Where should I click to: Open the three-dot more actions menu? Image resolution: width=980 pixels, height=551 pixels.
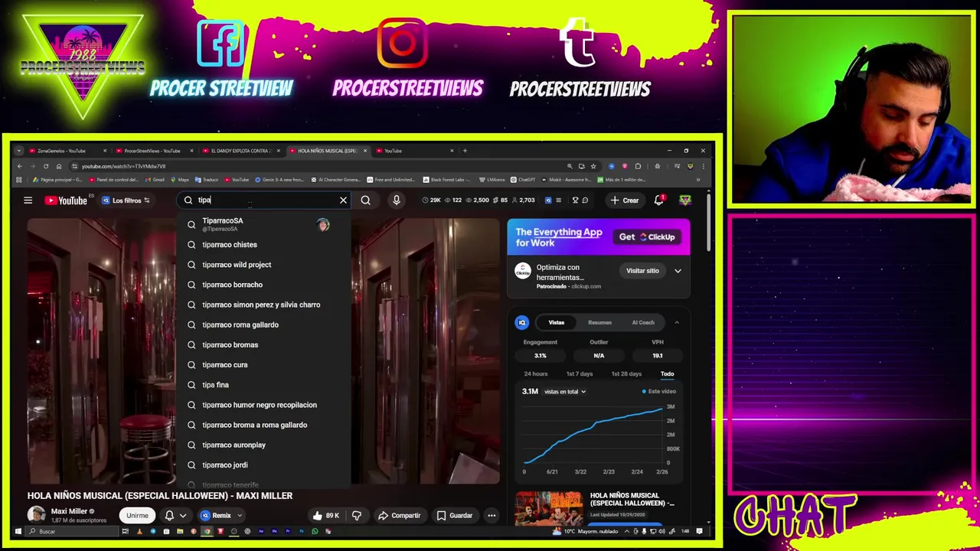tap(492, 516)
